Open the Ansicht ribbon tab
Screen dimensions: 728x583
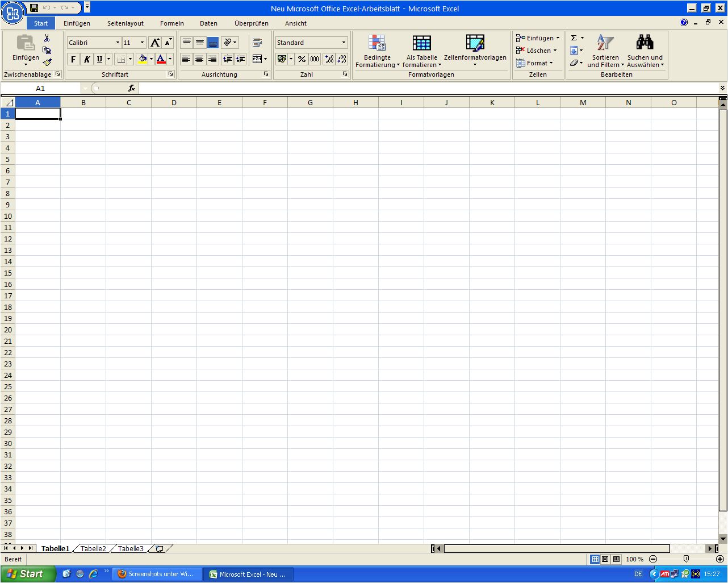pos(296,23)
